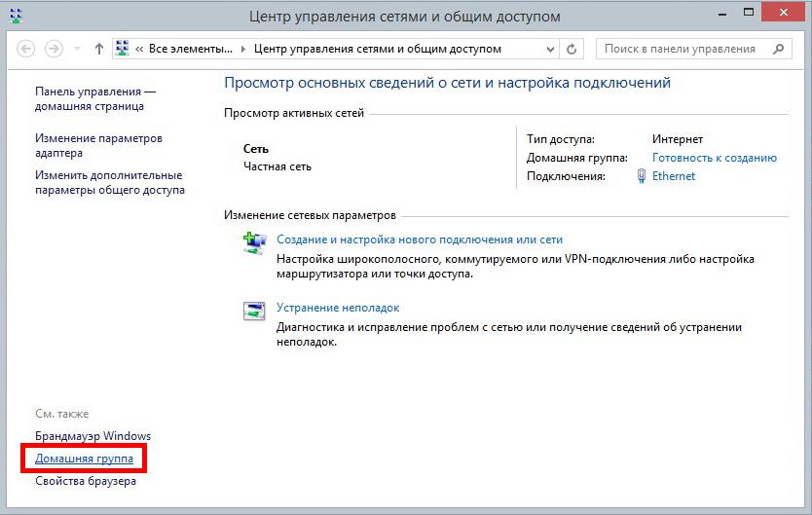Click the troubleshooting icon
The height and width of the screenshot is (515, 812).
[254, 311]
